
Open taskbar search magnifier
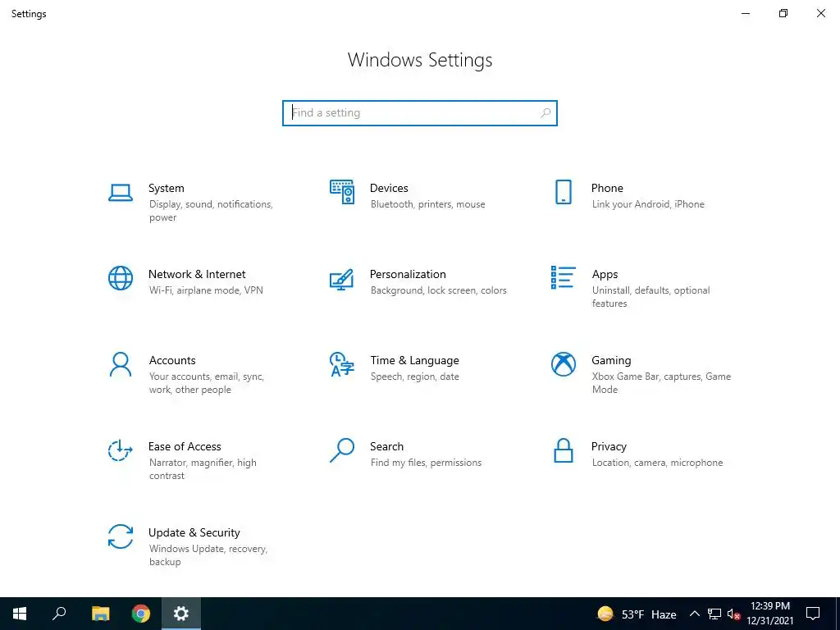59,614
